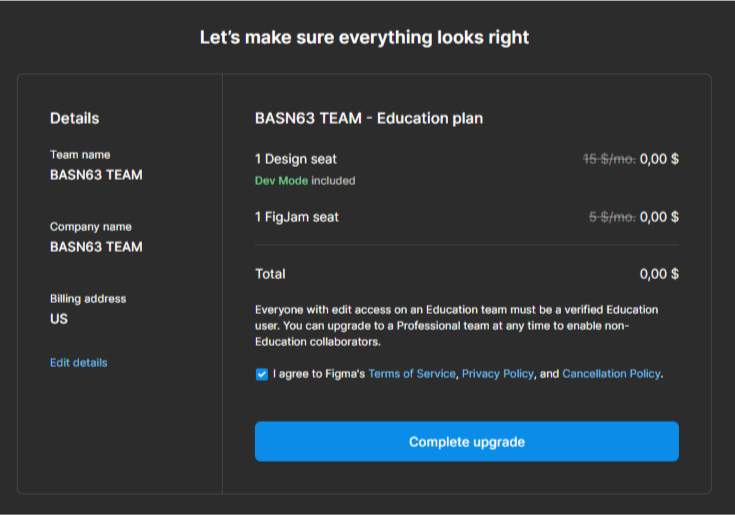The height and width of the screenshot is (515, 735).
Task: Click the 'Company name' label
Action: [91, 227]
